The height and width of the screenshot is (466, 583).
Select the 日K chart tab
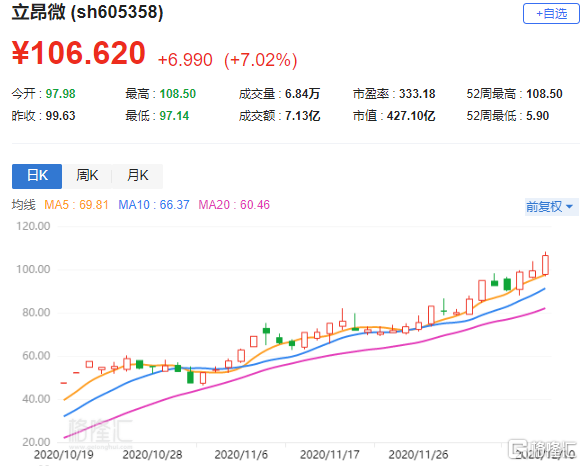(x=37, y=176)
